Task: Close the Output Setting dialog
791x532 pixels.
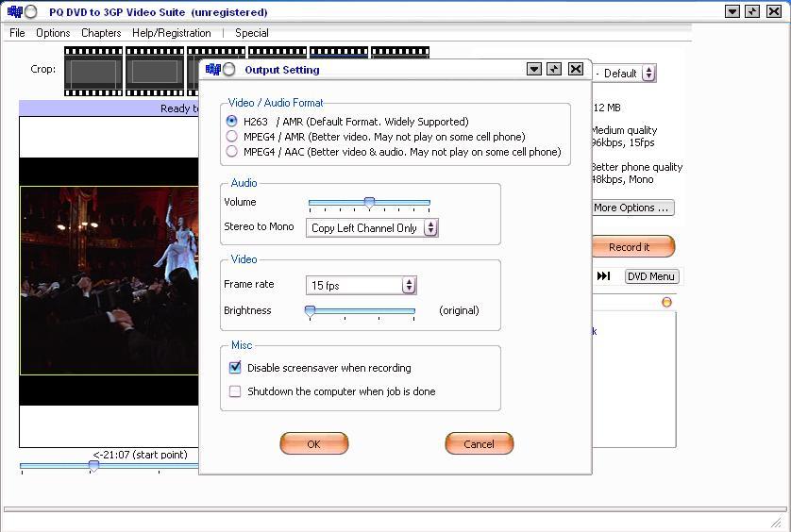Action: click(x=576, y=69)
